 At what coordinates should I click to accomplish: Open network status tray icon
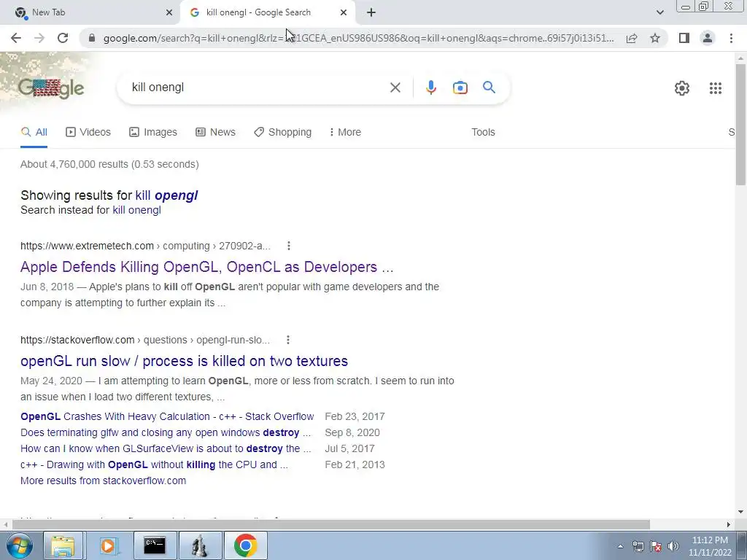click(638, 546)
